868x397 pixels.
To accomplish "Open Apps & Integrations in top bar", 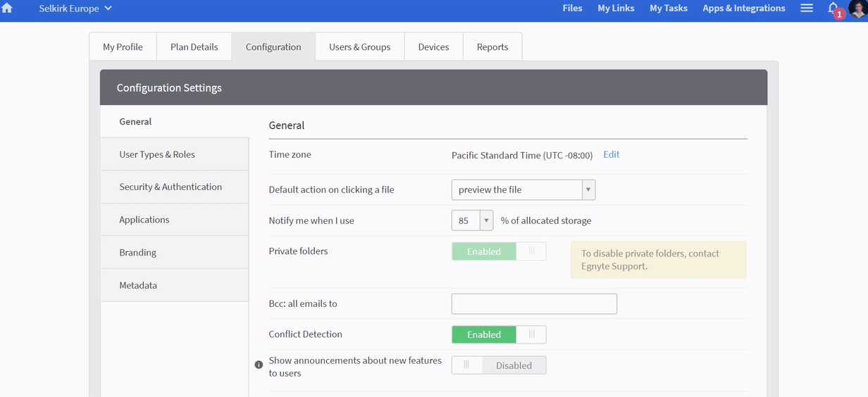I will coord(743,8).
